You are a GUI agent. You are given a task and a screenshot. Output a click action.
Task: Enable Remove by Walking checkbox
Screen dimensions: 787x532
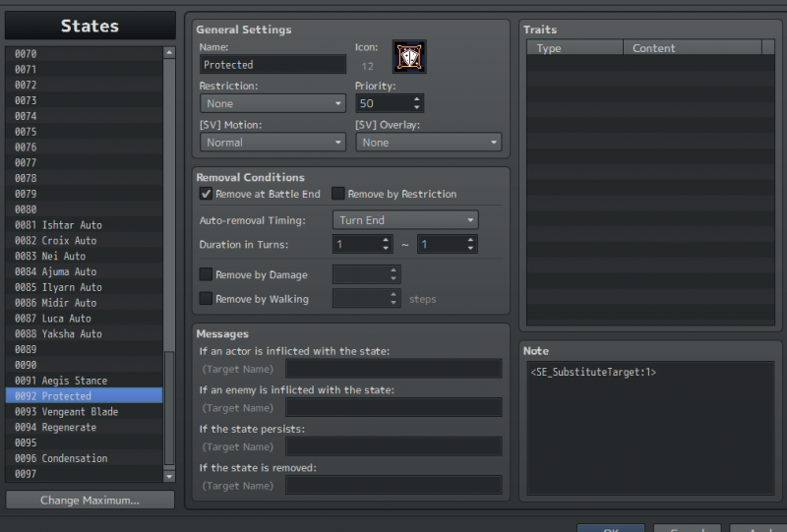pos(206,299)
